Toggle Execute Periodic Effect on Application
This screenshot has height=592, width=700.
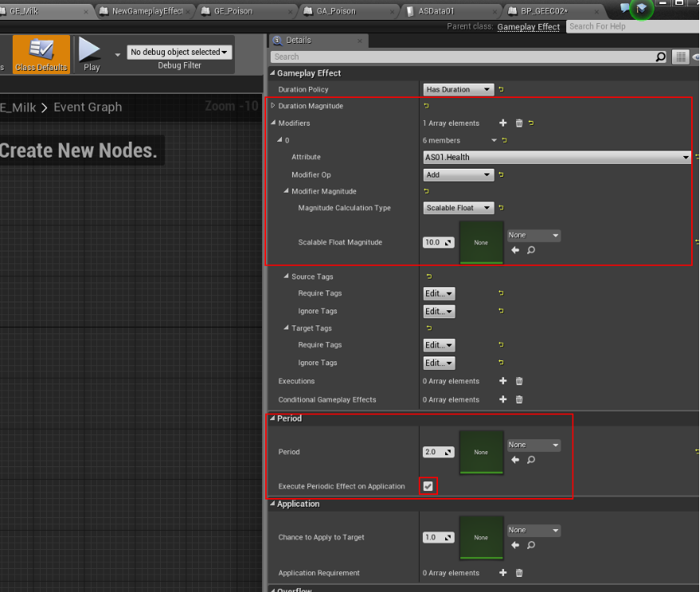[x=428, y=486]
